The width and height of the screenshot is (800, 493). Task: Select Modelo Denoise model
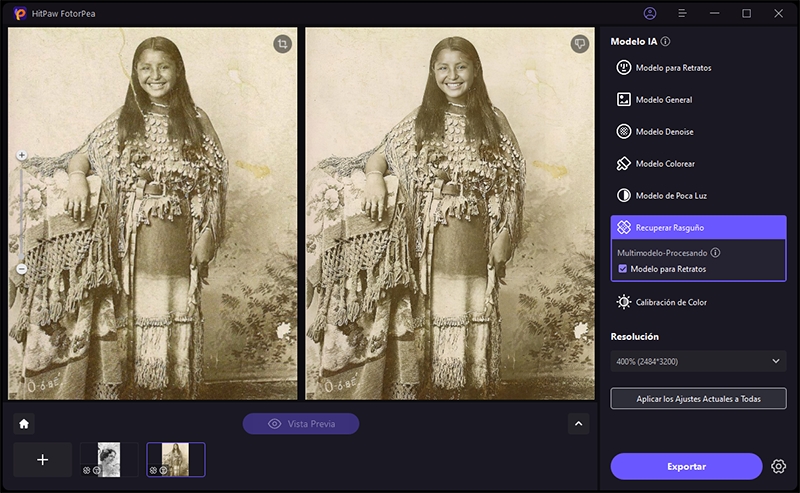(698, 132)
